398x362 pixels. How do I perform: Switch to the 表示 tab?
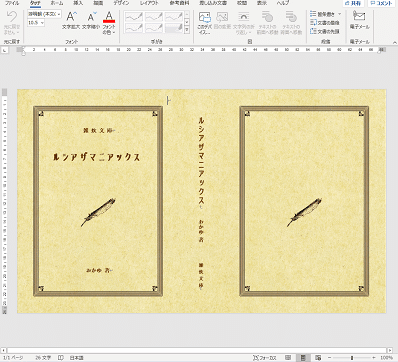262,3
